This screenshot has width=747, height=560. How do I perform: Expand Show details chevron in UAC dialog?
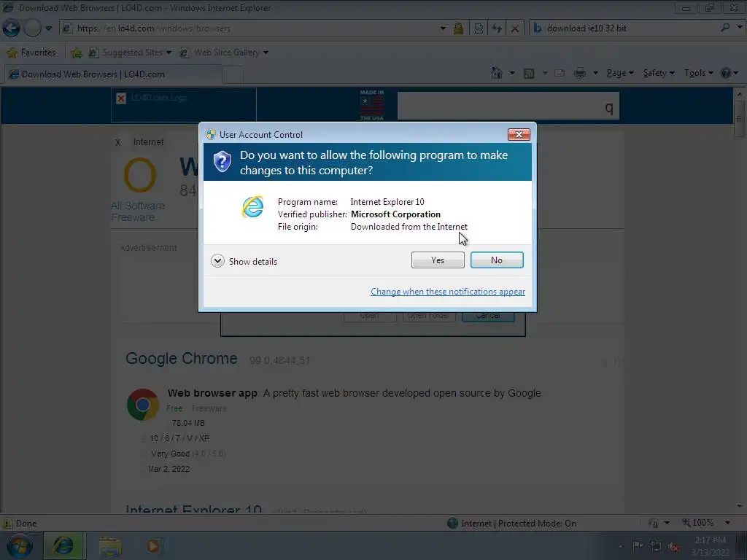pyautogui.click(x=217, y=261)
